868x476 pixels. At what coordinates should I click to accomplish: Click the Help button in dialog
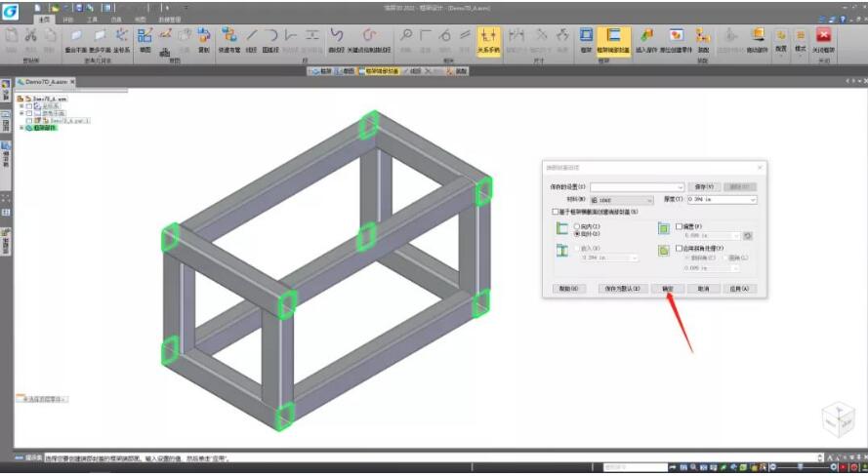click(x=568, y=289)
